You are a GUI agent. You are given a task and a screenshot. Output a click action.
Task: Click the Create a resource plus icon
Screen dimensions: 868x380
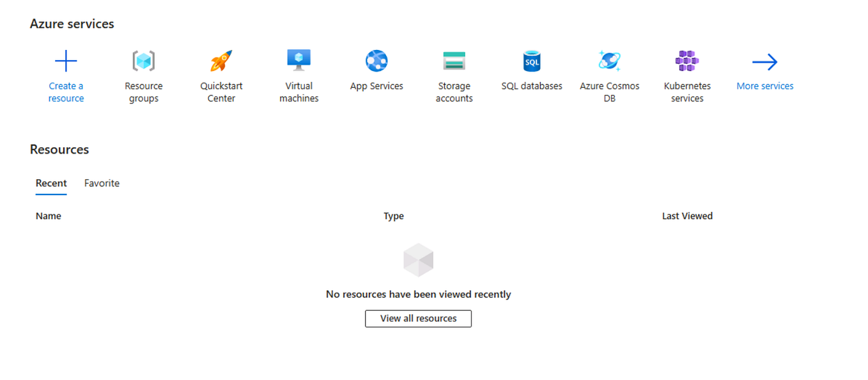66,61
